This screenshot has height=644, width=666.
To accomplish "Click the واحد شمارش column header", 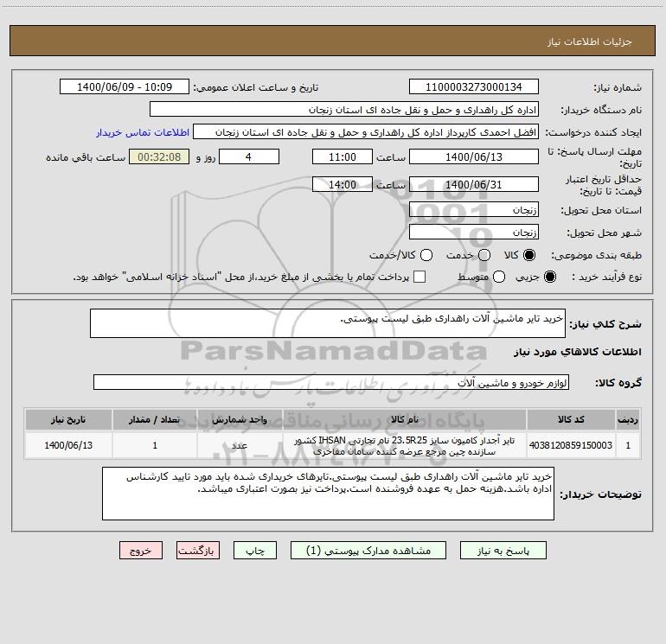I will click(x=240, y=419).
